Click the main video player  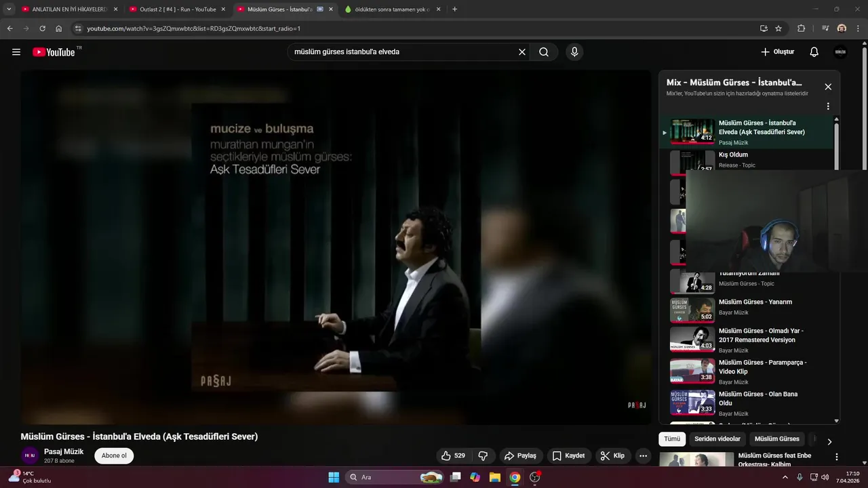tap(336, 247)
